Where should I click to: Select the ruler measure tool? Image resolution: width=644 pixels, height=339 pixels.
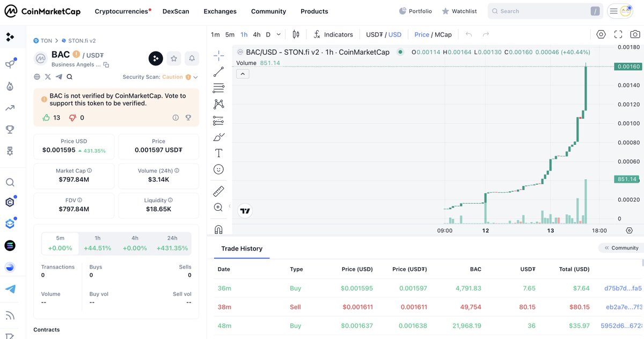(x=218, y=191)
